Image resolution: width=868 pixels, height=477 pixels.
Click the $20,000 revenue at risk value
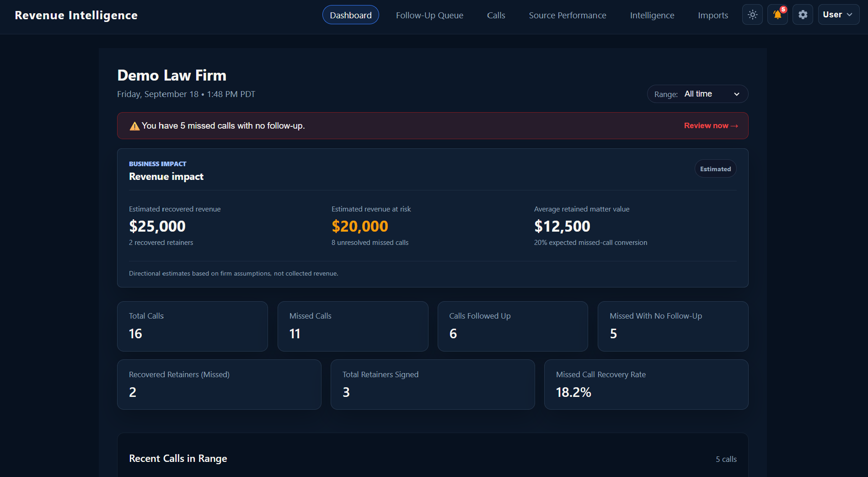(360, 226)
